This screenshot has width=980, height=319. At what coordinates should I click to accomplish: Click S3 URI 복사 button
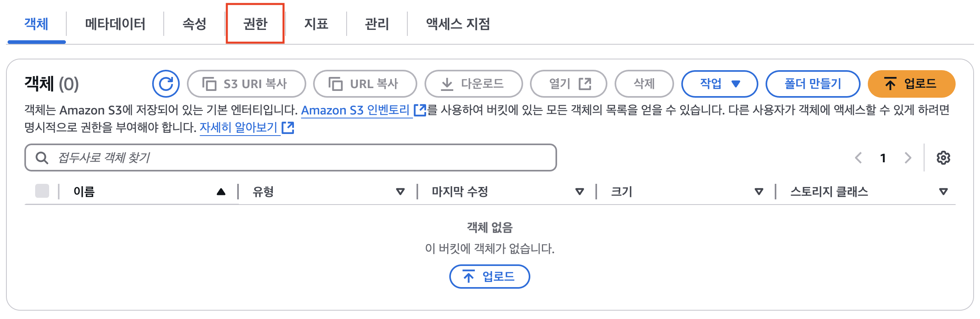(246, 84)
